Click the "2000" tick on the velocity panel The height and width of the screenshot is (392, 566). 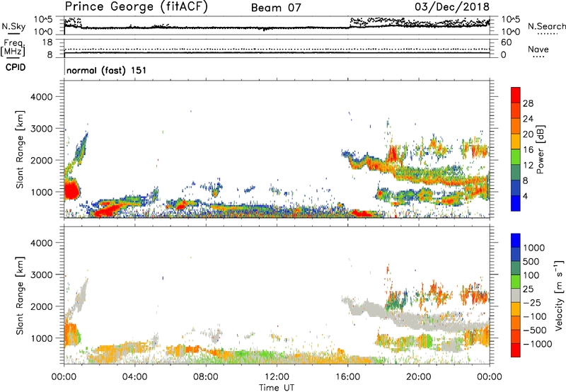(41, 306)
